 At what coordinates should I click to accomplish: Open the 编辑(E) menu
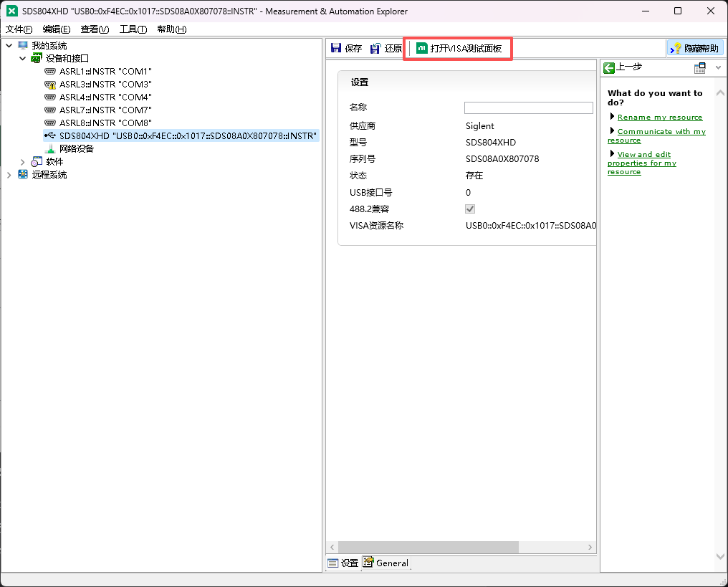[57, 29]
